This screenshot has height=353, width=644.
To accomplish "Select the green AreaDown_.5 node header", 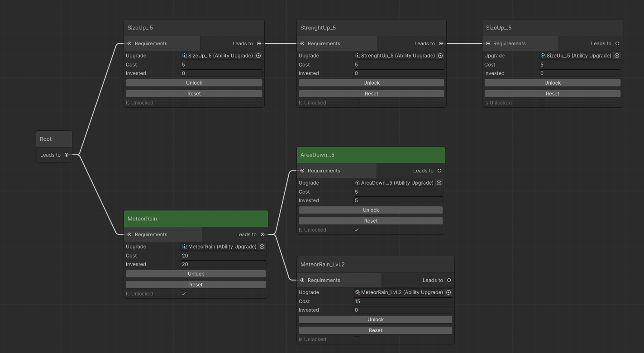I will [x=371, y=155].
